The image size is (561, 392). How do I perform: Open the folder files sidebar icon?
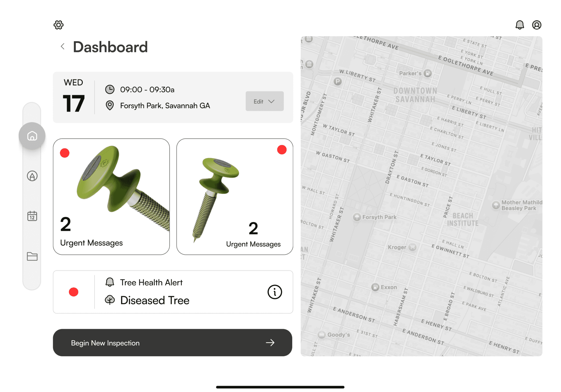tap(32, 256)
